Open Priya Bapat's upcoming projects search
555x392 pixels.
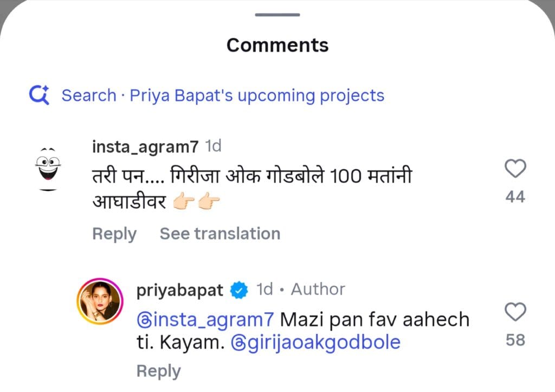tap(222, 96)
